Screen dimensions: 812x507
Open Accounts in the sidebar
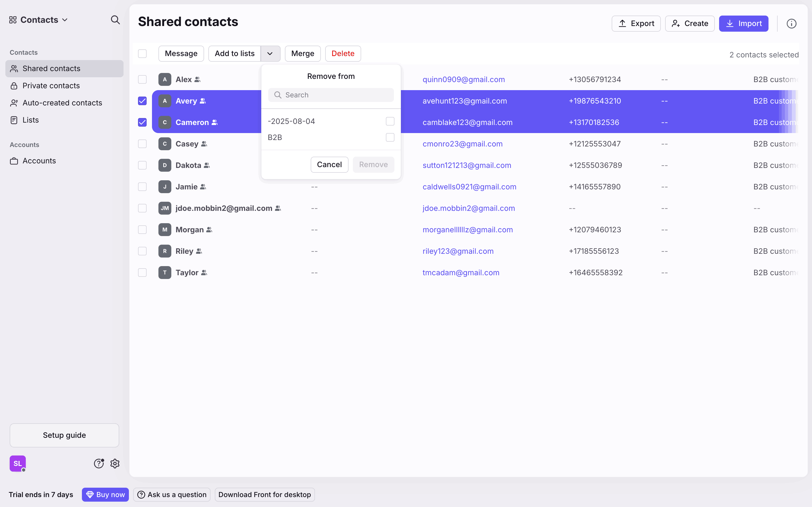click(x=39, y=161)
